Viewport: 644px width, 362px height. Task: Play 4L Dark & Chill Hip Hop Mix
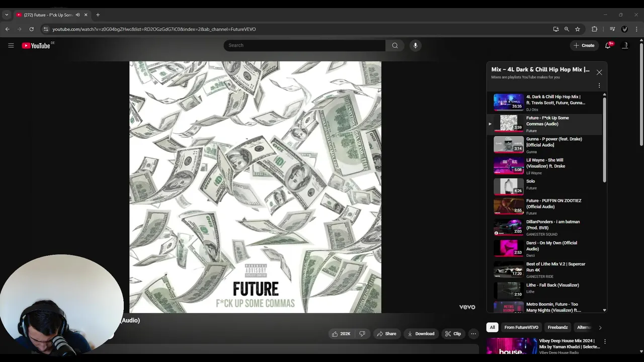coord(544,103)
